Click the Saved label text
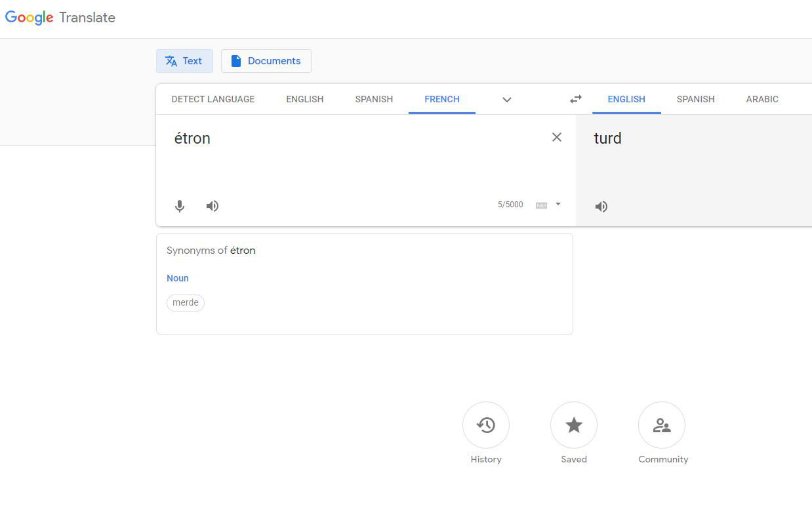Viewport: 812px width, 507px height. pyautogui.click(x=574, y=459)
